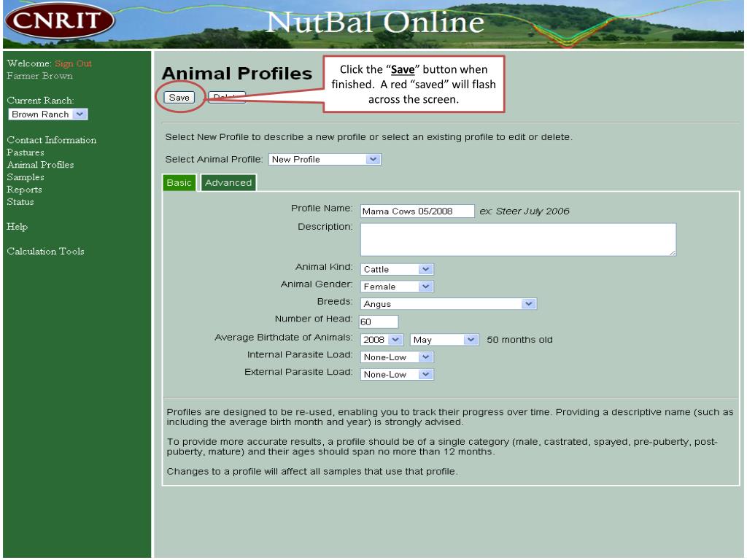Open the Help link
Viewport: 747px width, 560px height.
tap(18, 227)
